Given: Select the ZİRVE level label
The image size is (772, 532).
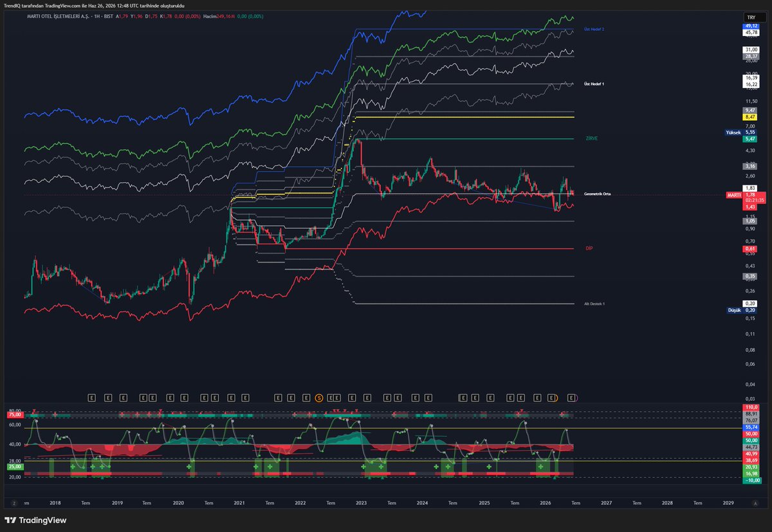Looking at the screenshot, I should pyautogui.click(x=591, y=138).
